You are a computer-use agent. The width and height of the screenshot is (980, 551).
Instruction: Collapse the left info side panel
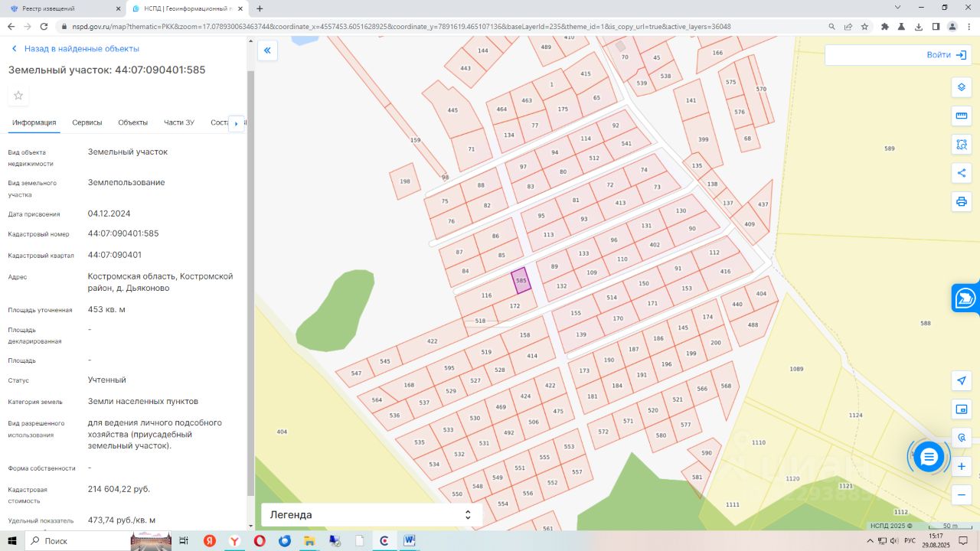[267, 51]
